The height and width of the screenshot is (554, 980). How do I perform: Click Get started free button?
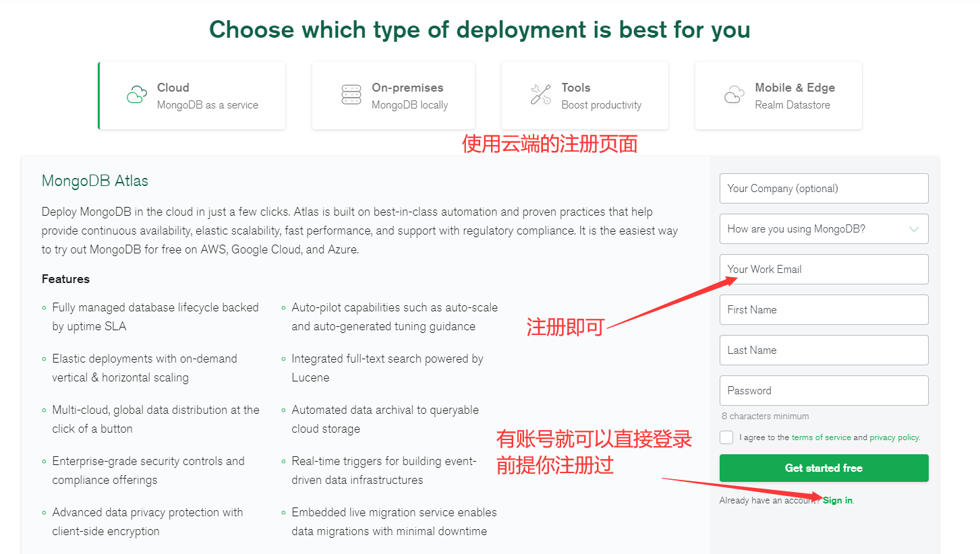[824, 468]
